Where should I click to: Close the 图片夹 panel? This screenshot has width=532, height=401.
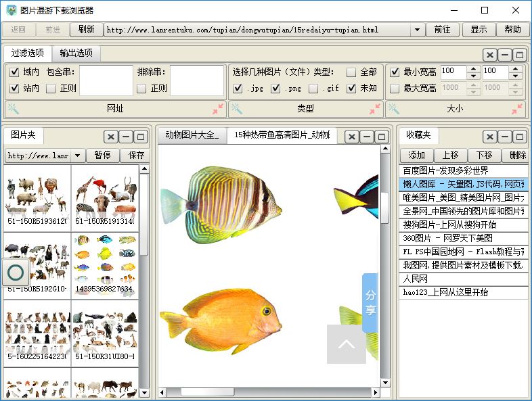(111, 137)
